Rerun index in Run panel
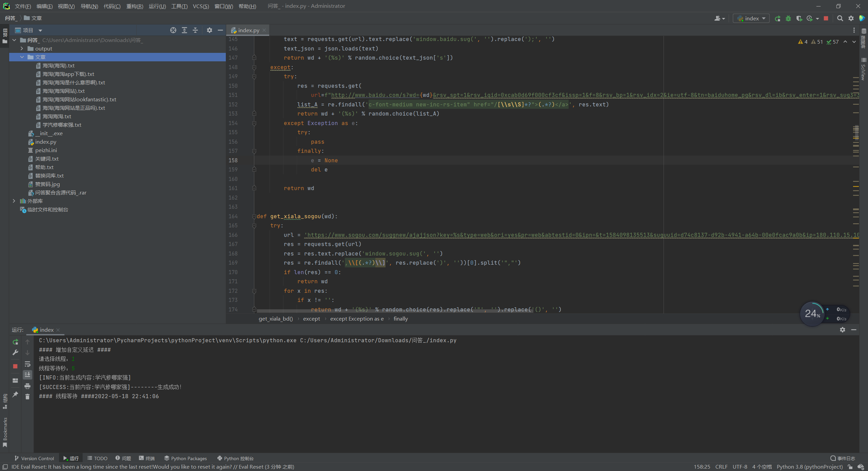 click(x=15, y=342)
